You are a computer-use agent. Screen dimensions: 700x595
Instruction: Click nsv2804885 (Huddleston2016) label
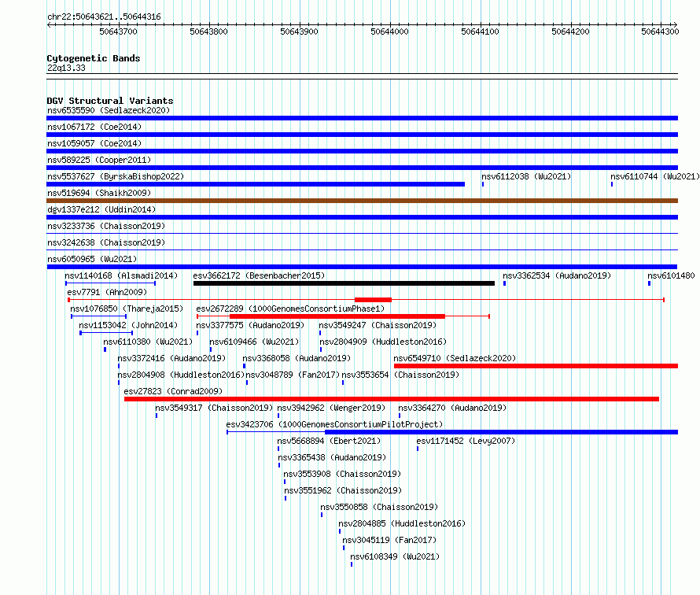[402, 523]
